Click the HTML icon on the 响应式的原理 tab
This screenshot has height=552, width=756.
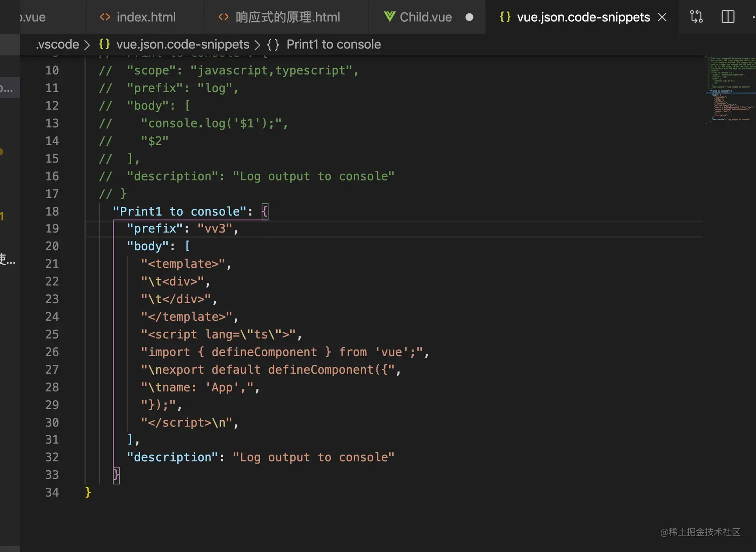point(223,17)
